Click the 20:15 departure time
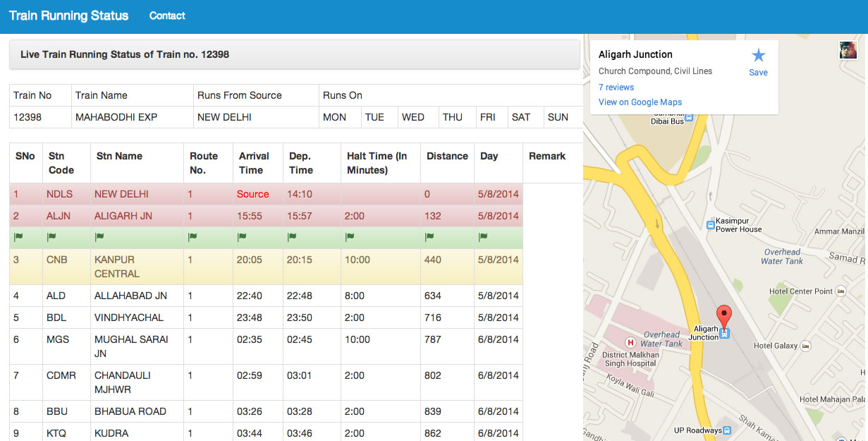This screenshot has width=868, height=441. (300, 260)
